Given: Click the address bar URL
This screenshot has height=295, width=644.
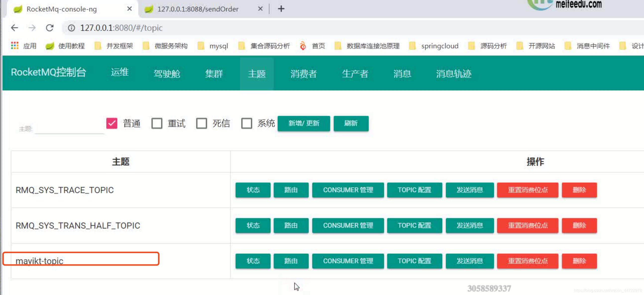Looking at the screenshot, I should (121, 28).
